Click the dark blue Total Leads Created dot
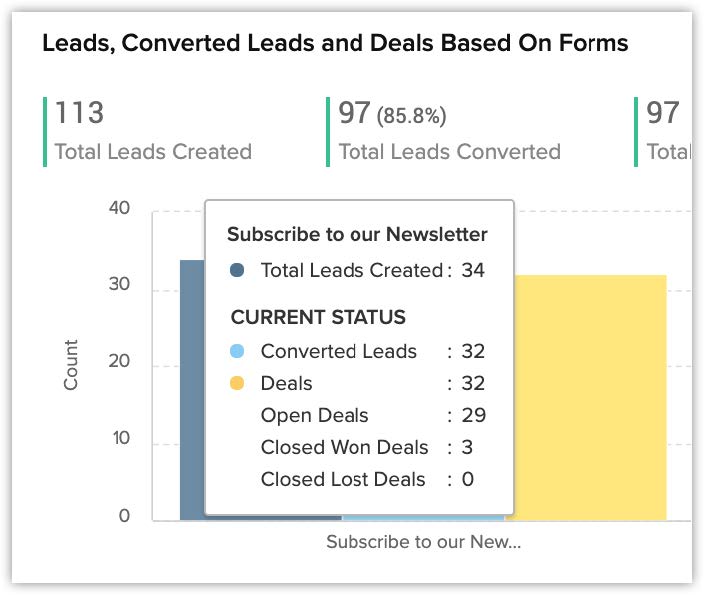 (237, 270)
